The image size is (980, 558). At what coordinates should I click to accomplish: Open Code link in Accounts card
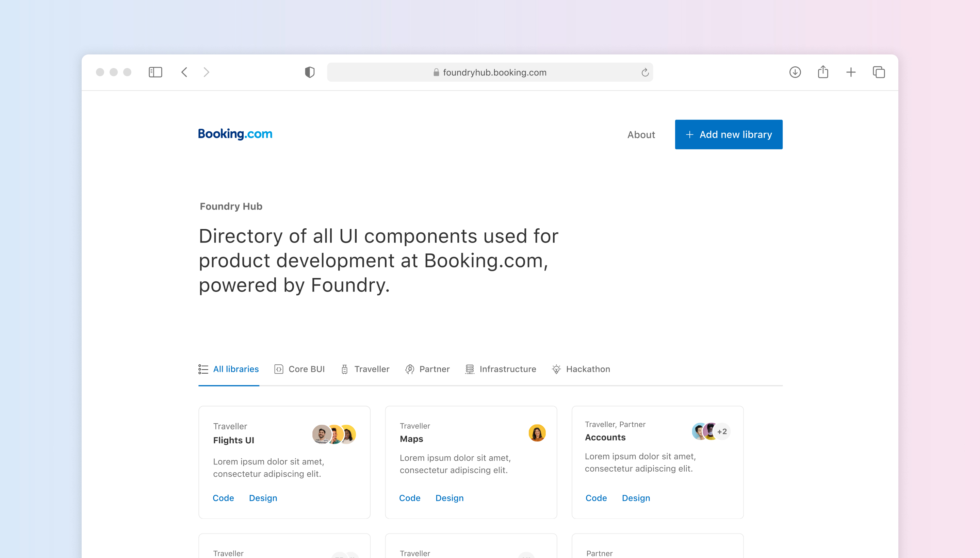tap(597, 498)
